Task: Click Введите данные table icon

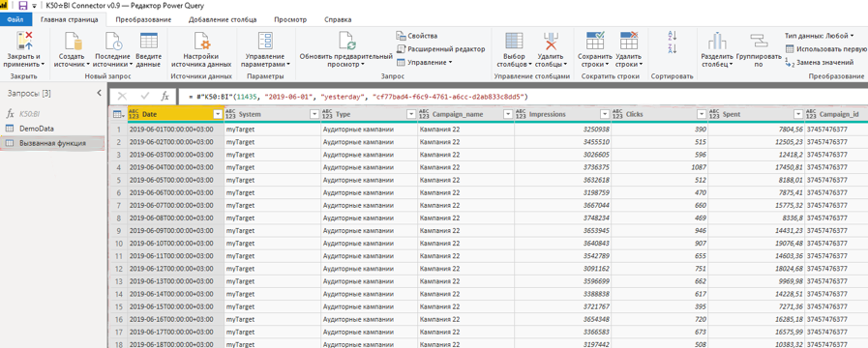Action: click(x=148, y=42)
